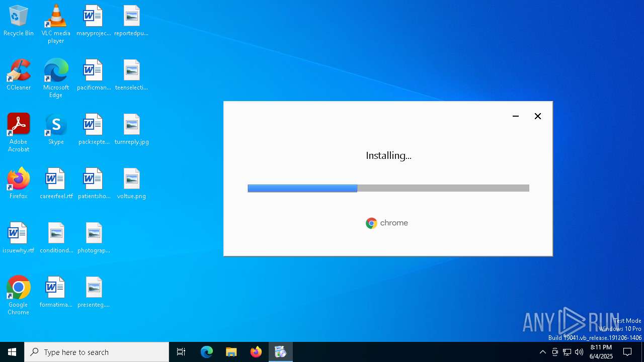Open CCleaner desktop shortcut
This screenshot has height=362, width=644.
click(19, 75)
